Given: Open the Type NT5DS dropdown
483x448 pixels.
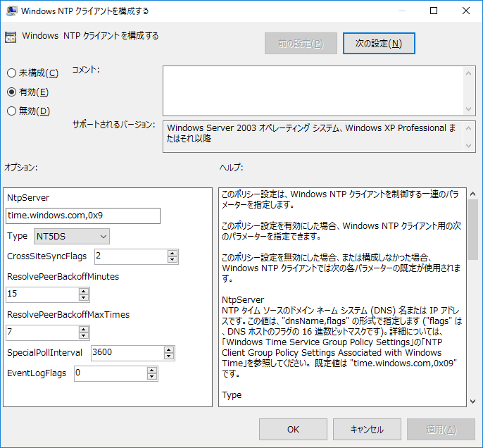Looking at the screenshot, I should pyautogui.click(x=72, y=236).
